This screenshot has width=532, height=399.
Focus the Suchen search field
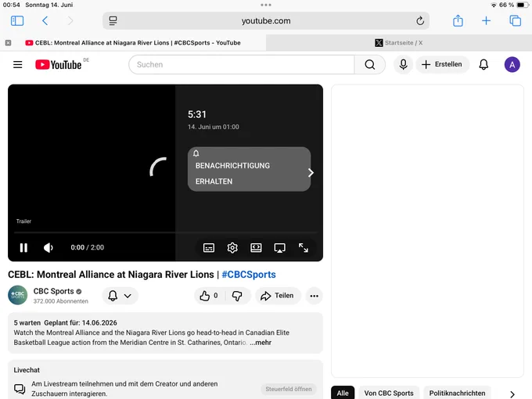point(242,64)
